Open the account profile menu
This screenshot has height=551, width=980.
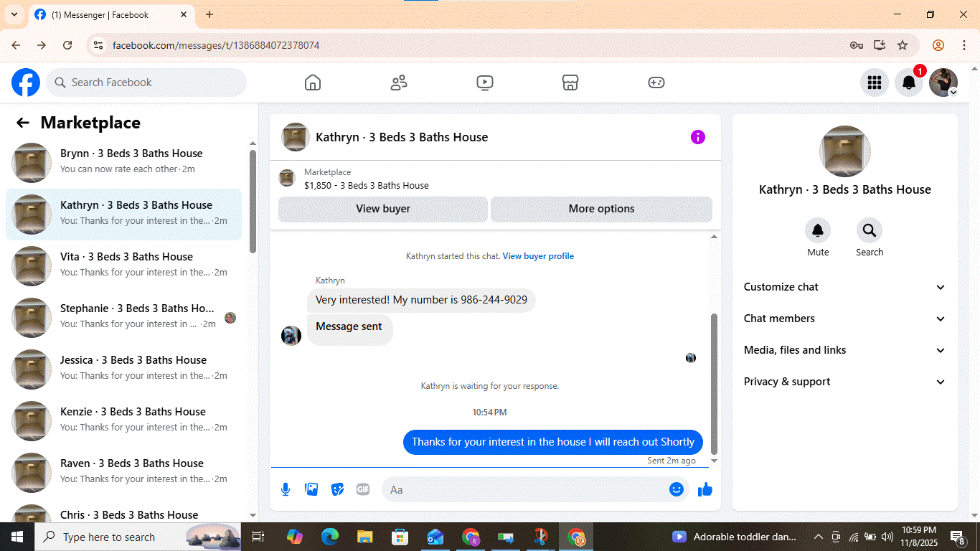pyautogui.click(x=943, y=83)
